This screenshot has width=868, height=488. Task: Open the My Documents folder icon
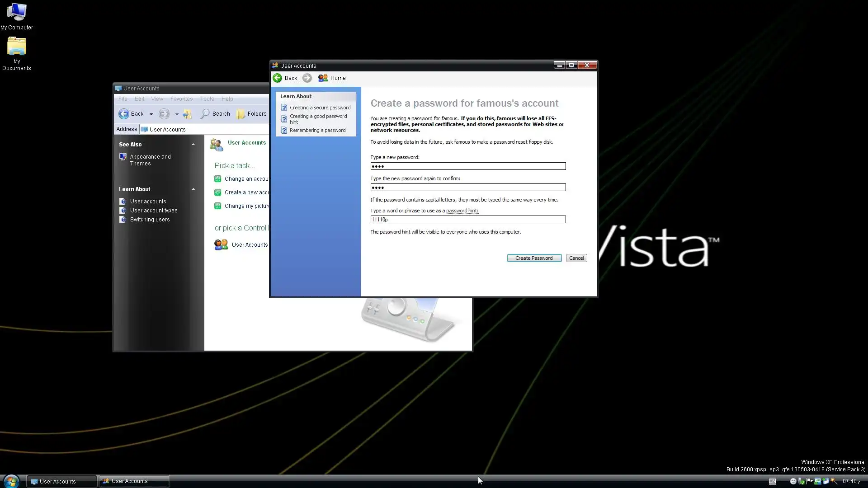pos(17,47)
